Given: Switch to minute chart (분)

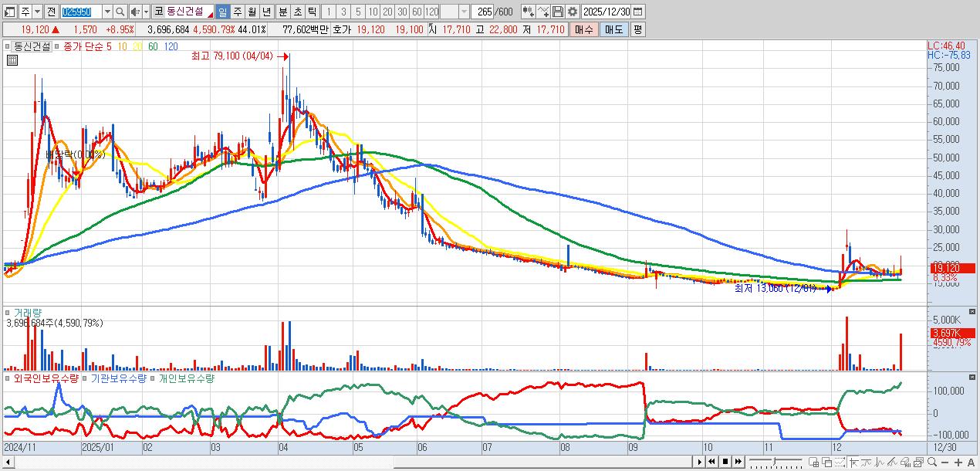Looking at the screenshot, I should pos(282,12).
